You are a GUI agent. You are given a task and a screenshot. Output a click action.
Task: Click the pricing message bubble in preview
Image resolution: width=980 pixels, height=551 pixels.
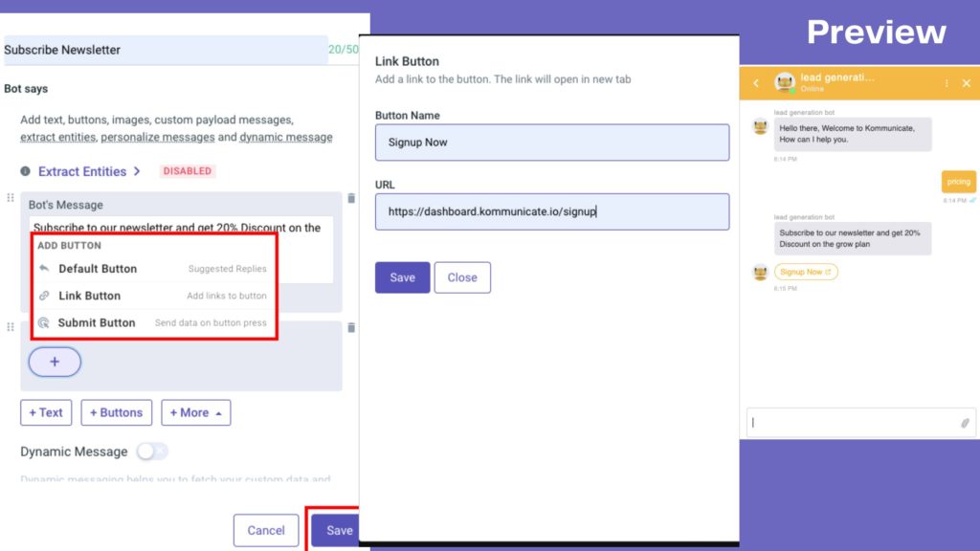[x=958, y=182]
